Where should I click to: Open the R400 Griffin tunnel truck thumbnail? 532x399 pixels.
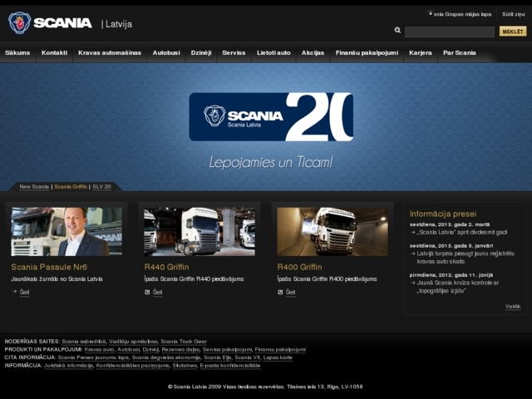pos(332,232)
